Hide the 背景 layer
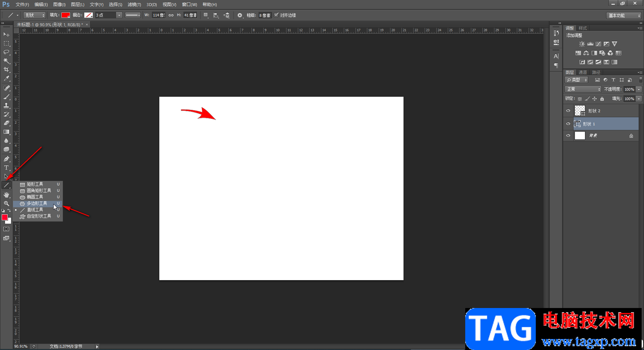Image resolution: width=644 pixels, height=350 pixels. tap(568, 136)
